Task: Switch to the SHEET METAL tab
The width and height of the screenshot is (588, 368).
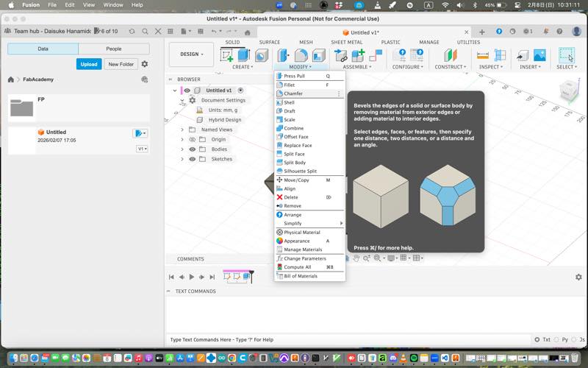Action: (346, 42)
